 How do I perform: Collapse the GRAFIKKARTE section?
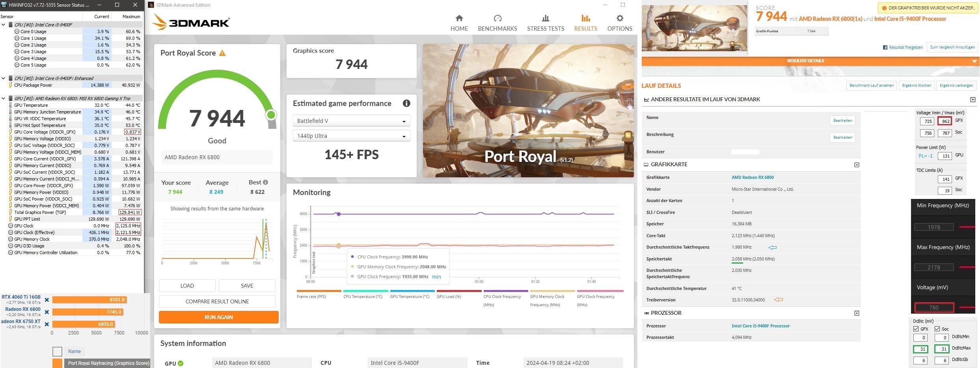857,165
